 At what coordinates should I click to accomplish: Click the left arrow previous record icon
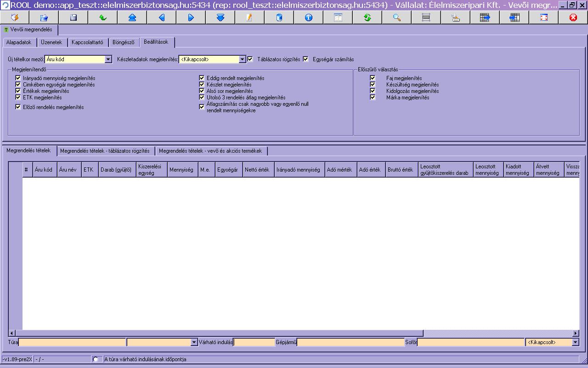click(x=162, y=17)
